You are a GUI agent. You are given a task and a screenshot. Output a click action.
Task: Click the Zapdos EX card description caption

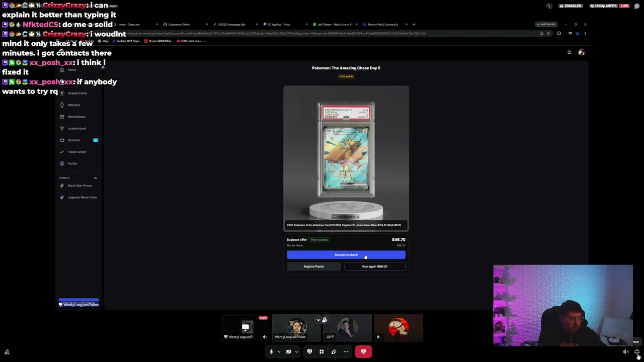pyautogui.click(x=346, y=225)
